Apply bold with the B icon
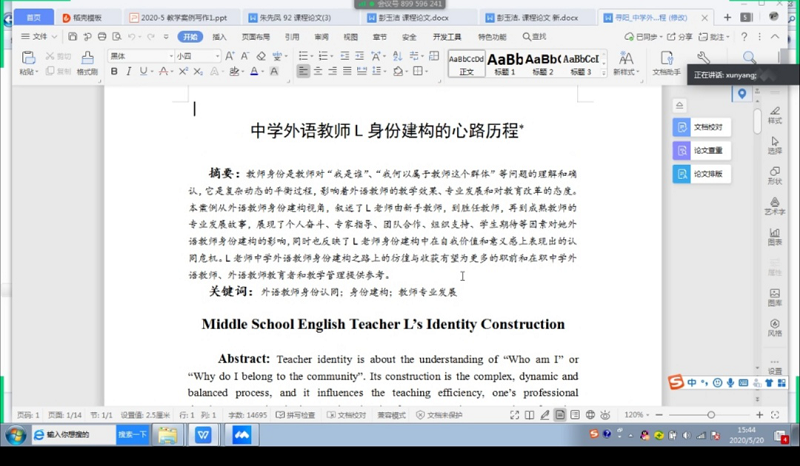This screenshot has width=800, height=466. (114, 72)
